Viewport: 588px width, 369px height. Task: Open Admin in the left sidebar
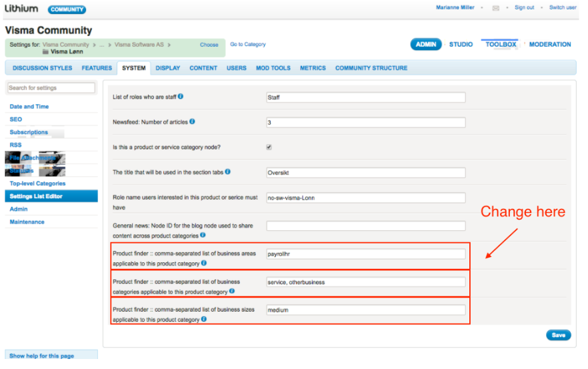point(19,209)
